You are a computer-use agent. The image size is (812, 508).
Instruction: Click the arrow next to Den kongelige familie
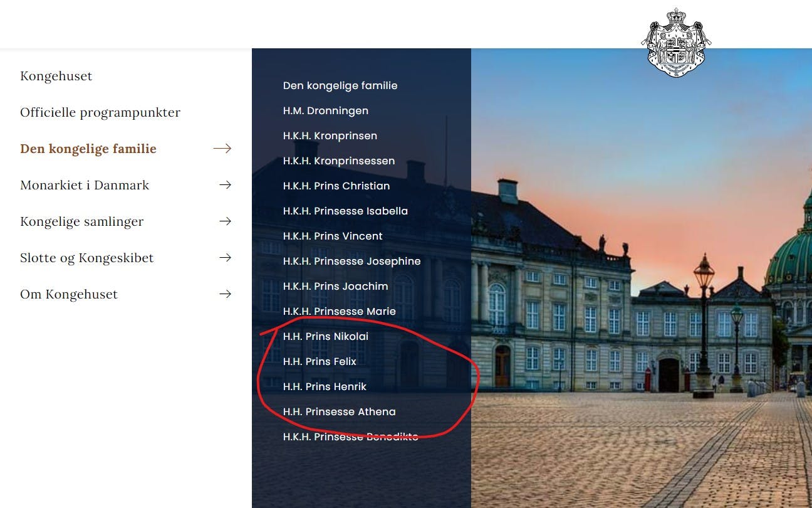pyautogui.click(x=222, y=149)
